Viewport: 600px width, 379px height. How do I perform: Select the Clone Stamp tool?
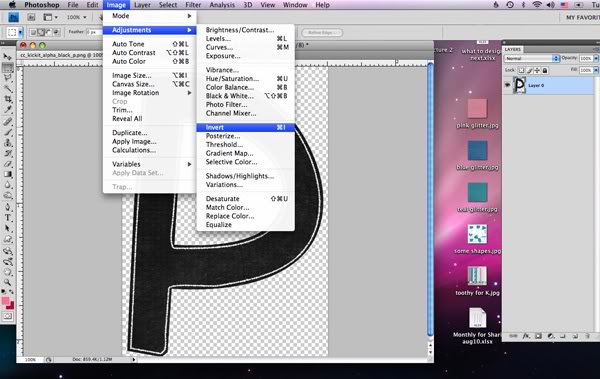[8, 143]
